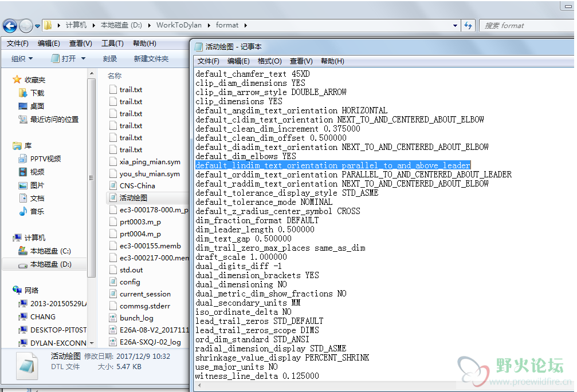Screen dimensions: 577x392
Task: Open the recent pages dropdown beside Forward
Action: pyautogui.click(x=37, y=26)
